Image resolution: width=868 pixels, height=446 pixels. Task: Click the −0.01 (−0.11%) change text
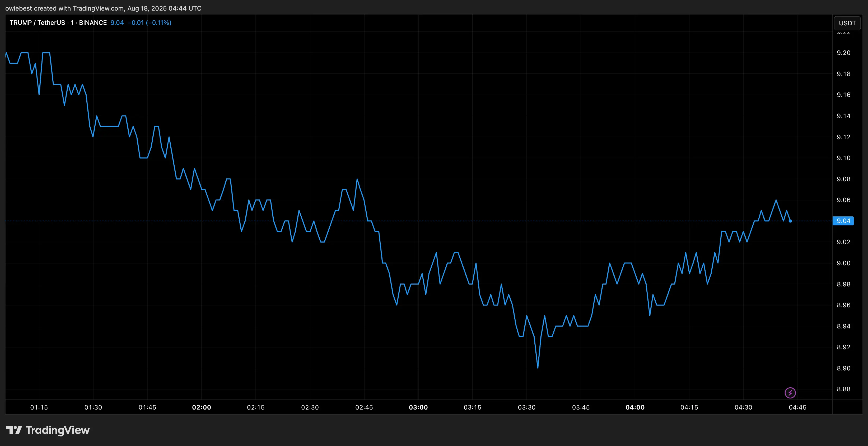[149, 22]
